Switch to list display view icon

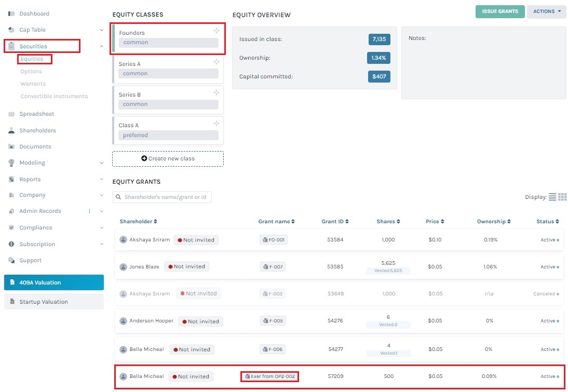552,197
